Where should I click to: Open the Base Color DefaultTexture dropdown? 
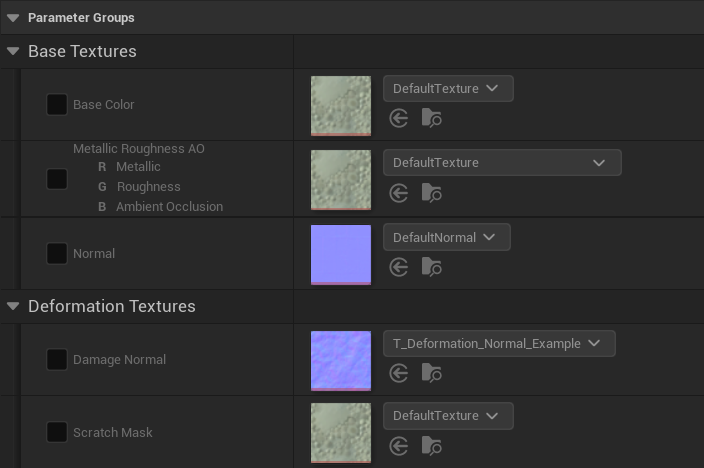click(x=448, y=88)
